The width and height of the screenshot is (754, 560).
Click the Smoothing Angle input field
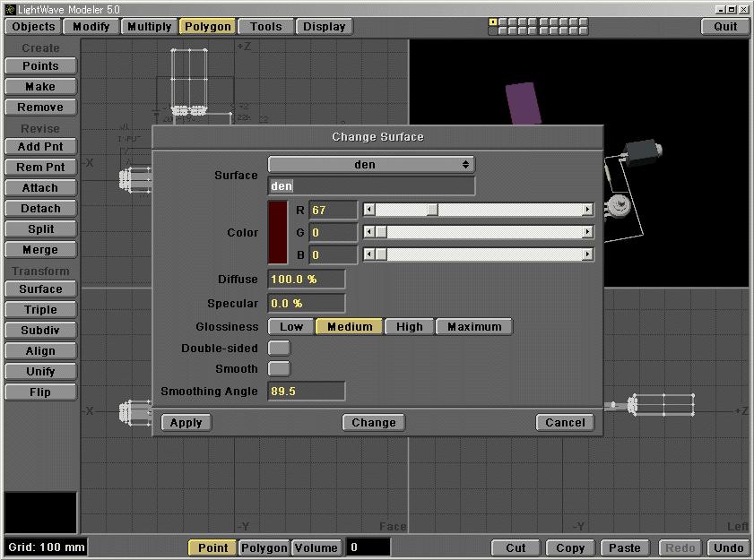click(x=307, y=392)
